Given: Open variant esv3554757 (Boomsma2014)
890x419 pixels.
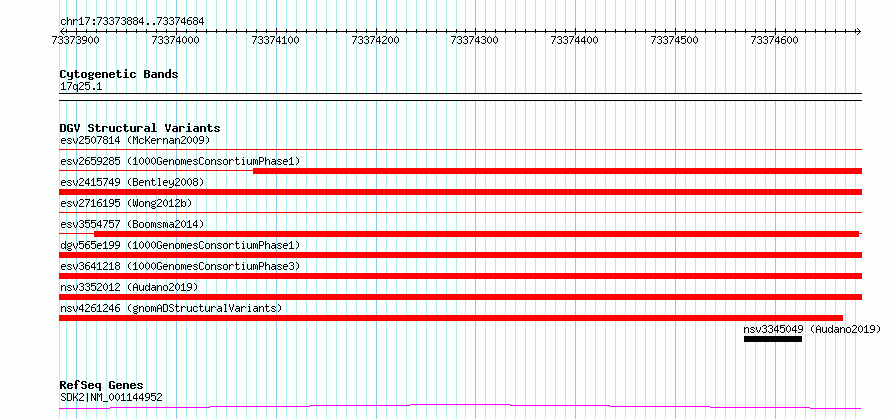Looking at the screenshot, I should 132,224.
